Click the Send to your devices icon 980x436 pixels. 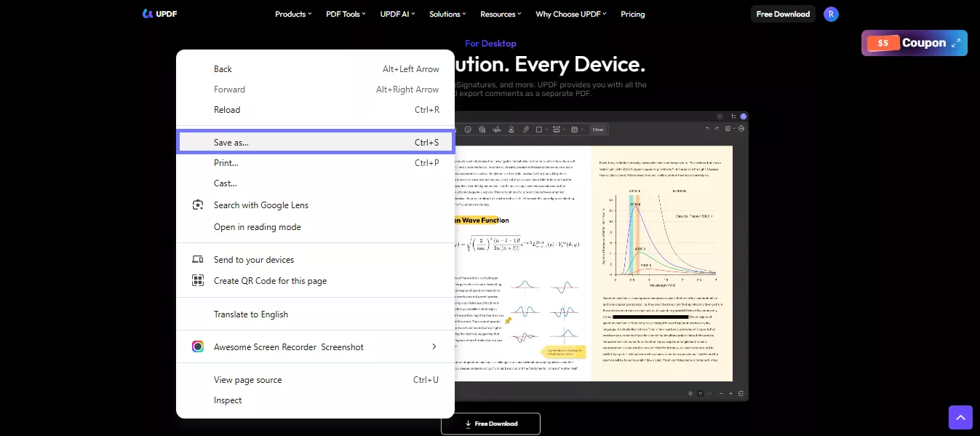click(197, 260)
